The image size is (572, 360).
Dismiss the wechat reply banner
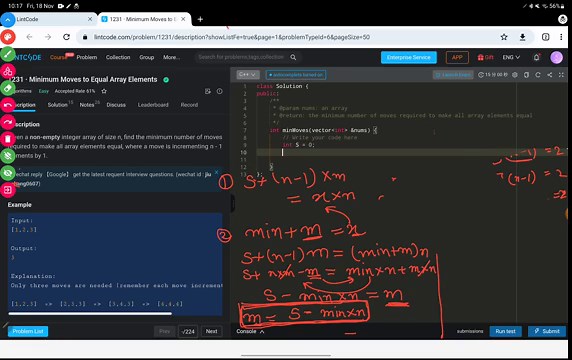tap(216, 172)
